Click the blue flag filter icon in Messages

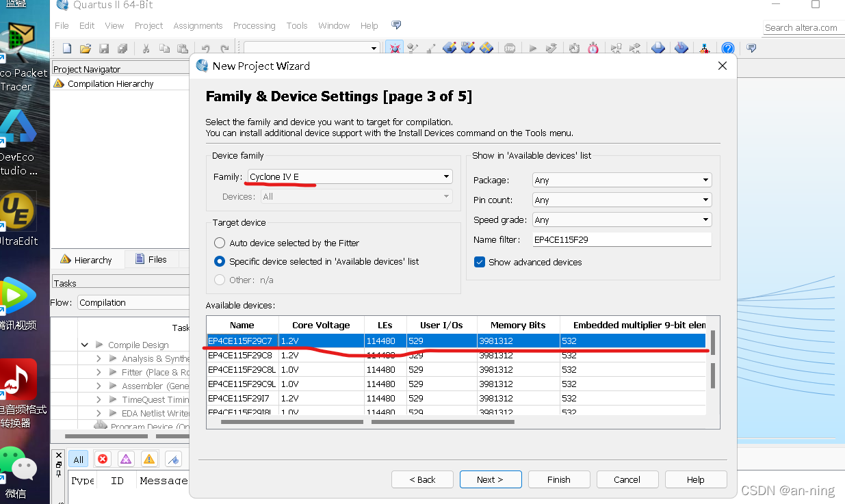pos(173,459)
